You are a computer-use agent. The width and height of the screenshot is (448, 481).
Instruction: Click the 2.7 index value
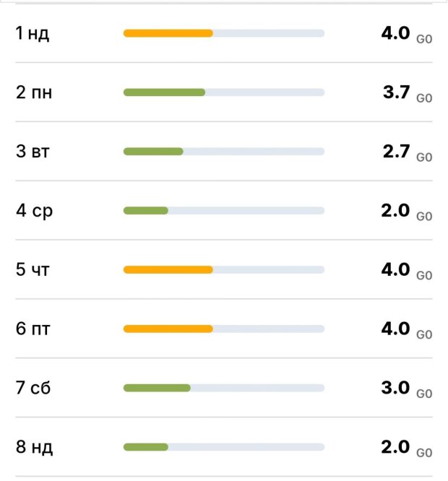pyautogui.click(x=397, y=151)
